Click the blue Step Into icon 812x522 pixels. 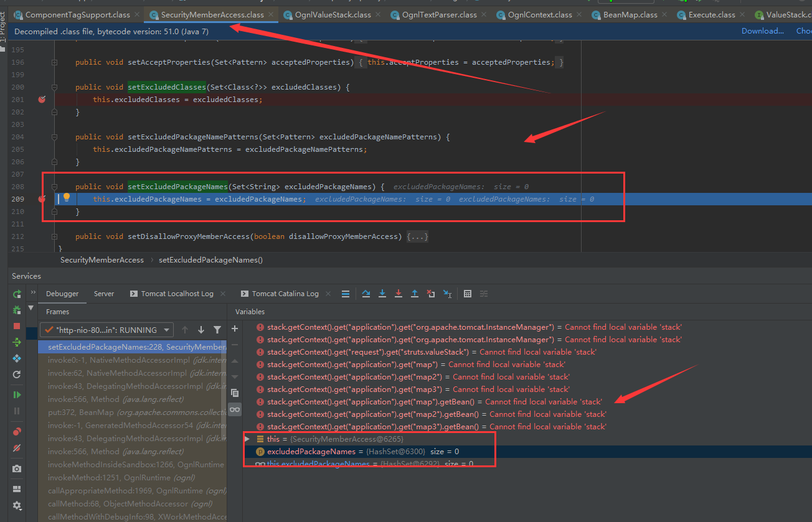click(x=382, y=294)
